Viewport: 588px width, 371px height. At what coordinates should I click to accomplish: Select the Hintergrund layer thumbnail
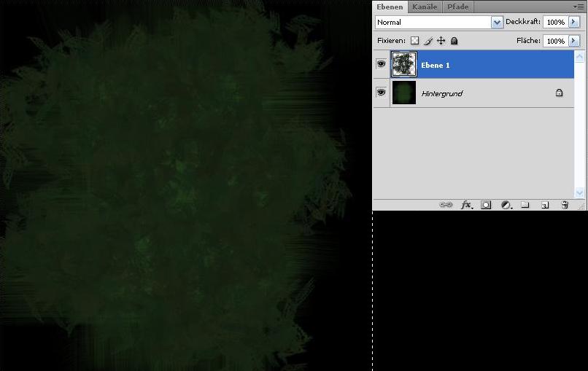pos(404,93)
